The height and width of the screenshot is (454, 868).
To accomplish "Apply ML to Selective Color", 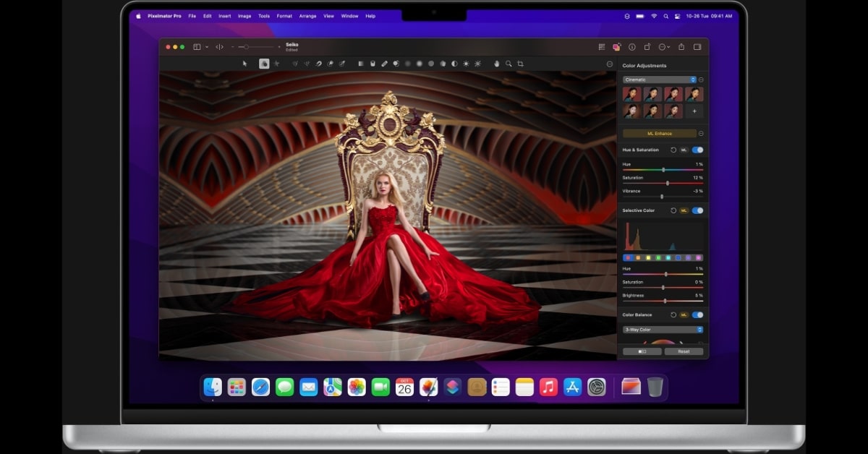I will click(x=684, y=210).
